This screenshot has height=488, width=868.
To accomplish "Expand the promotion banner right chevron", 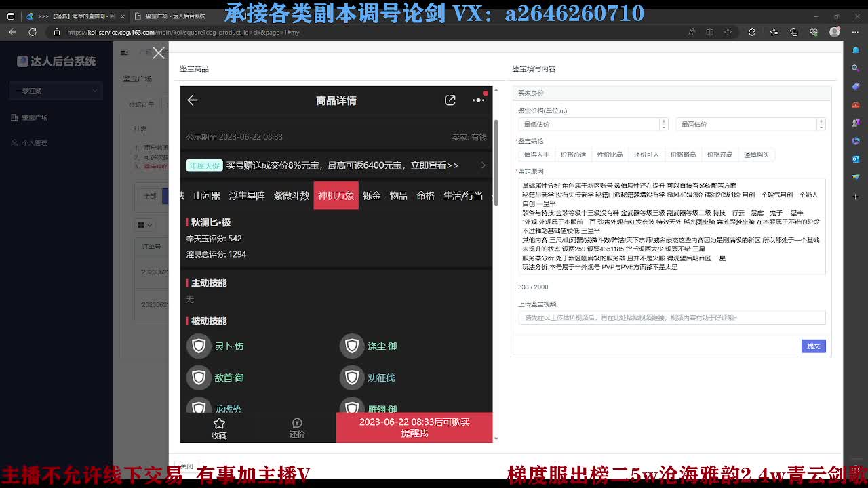I will (x=483, y=165).
